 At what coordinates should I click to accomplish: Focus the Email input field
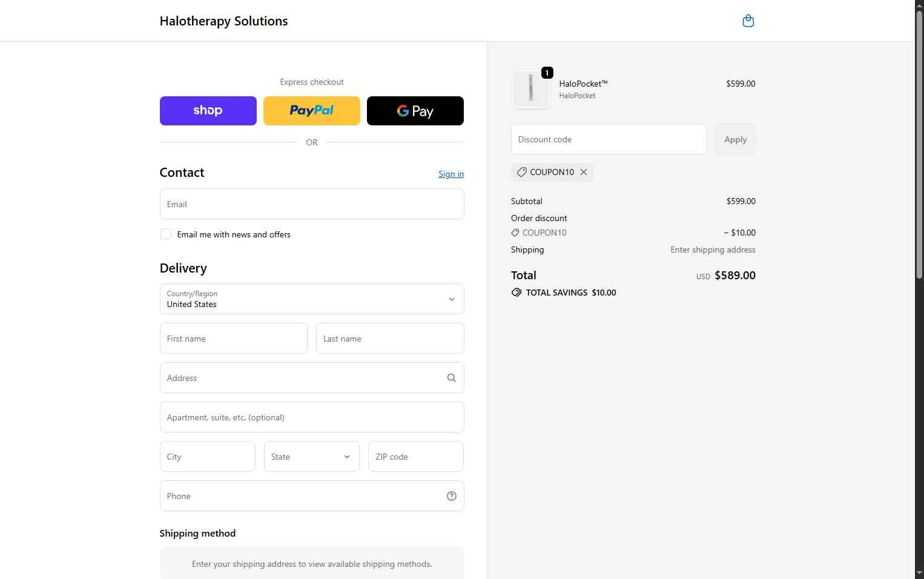pyautogui.click(x=312, y=203)
